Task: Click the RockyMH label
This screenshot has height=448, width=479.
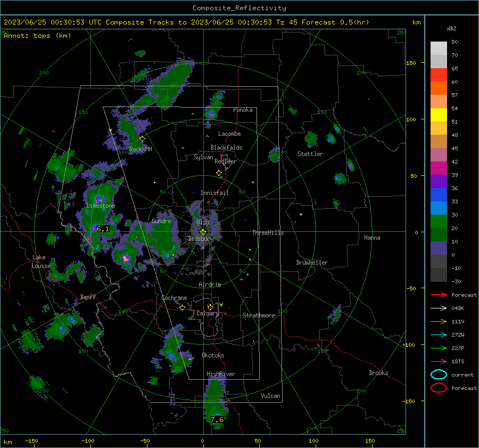Action: [x=141, y=149]
